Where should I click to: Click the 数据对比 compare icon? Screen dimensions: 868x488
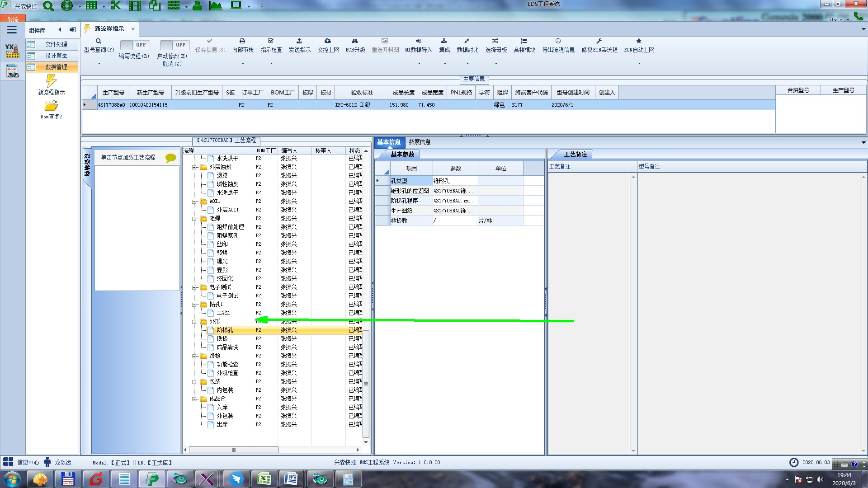(467, 41)
